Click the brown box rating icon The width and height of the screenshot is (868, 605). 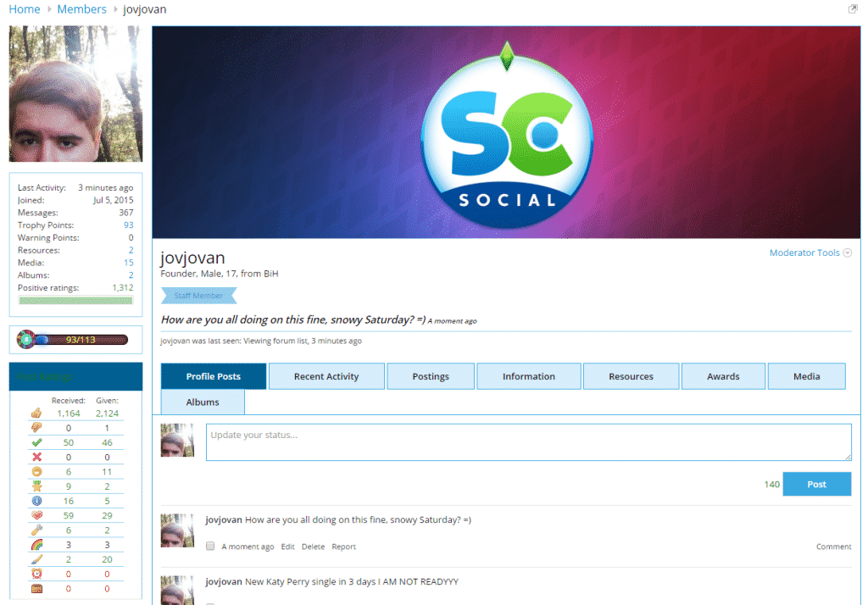coord(36,588)
